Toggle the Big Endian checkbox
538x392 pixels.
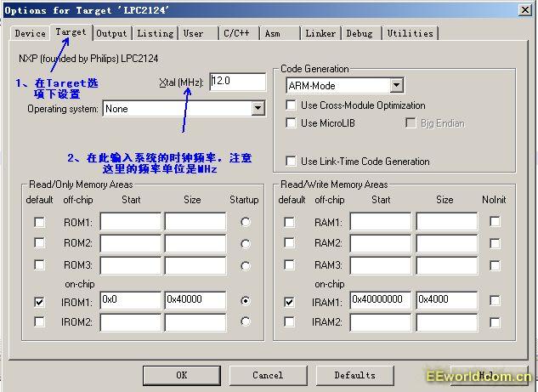coord(411,123)
